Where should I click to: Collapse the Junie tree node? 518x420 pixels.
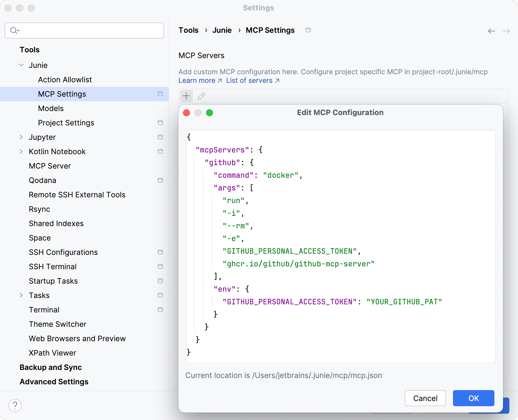(21, 65)
